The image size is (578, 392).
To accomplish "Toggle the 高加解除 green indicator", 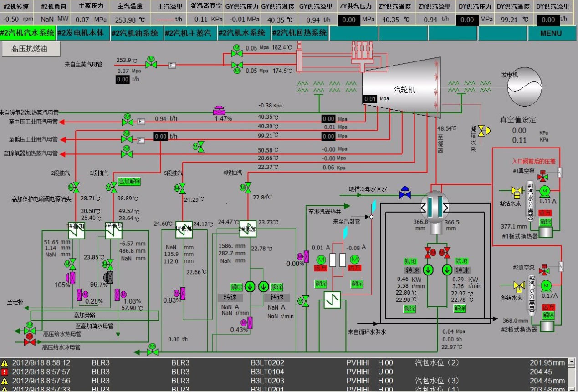I will [x=128, y=181].
